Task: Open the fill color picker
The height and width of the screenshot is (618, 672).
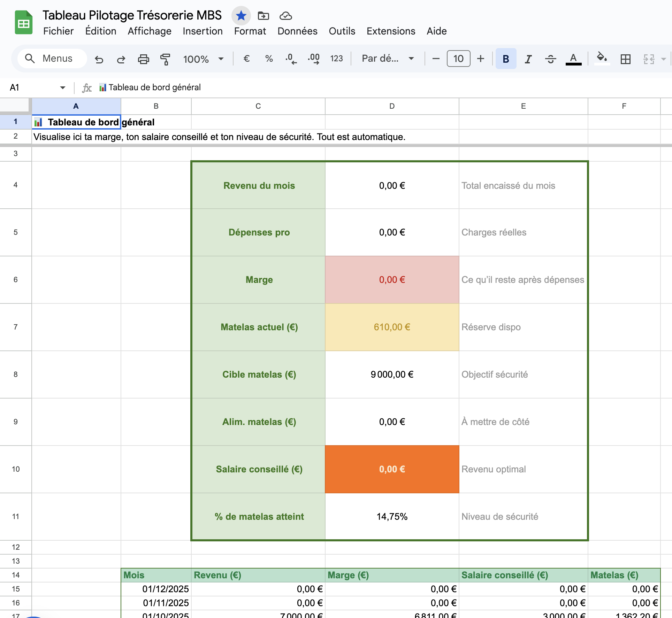Action: coord(602,58)
